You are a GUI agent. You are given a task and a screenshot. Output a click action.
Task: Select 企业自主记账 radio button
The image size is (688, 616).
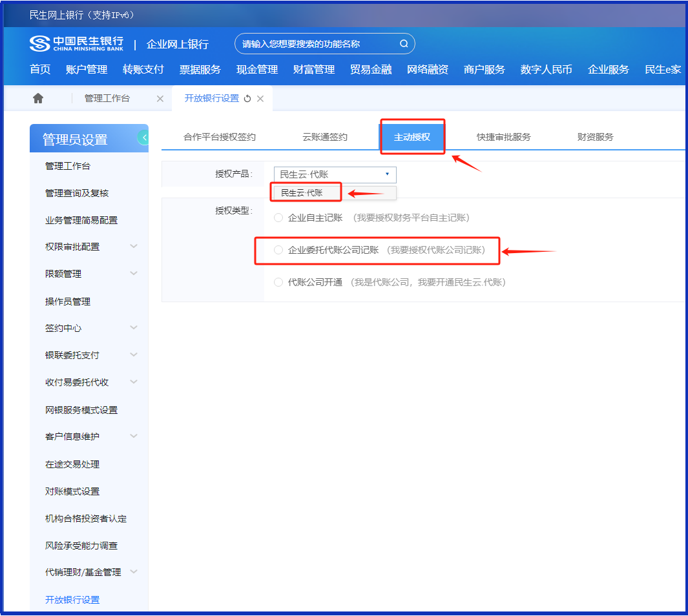[x=278, y=218]
